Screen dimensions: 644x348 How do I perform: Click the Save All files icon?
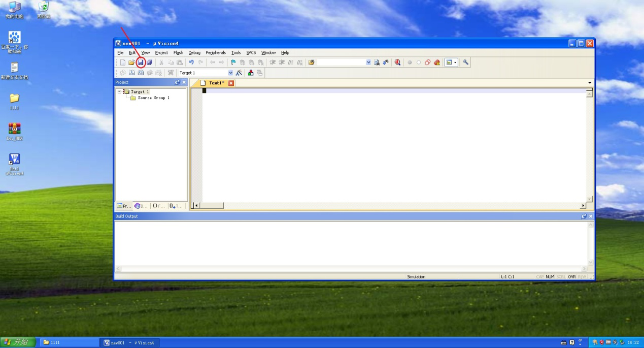[x=150, y=62]
